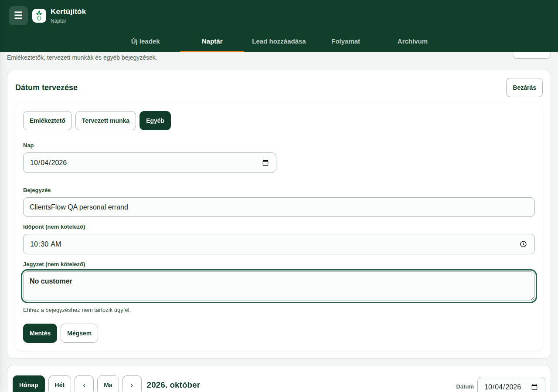Close the date planner with Bezárás
This screenshot has width=558, height=392.
(524, 88)
